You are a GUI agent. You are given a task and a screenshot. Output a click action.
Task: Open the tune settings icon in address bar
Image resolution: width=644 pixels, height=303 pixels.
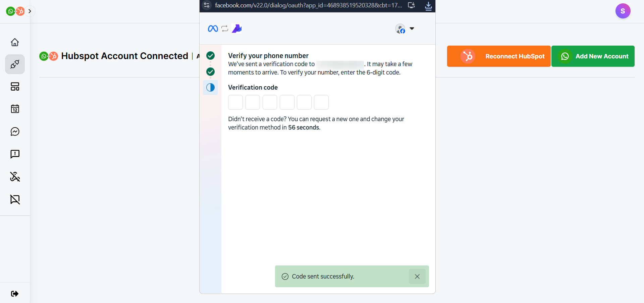207,5
